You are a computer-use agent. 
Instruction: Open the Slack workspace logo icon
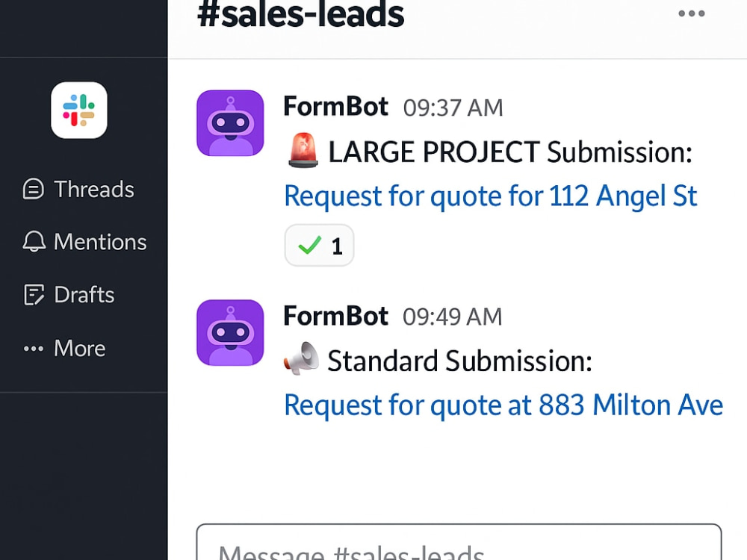coord(79,110)
